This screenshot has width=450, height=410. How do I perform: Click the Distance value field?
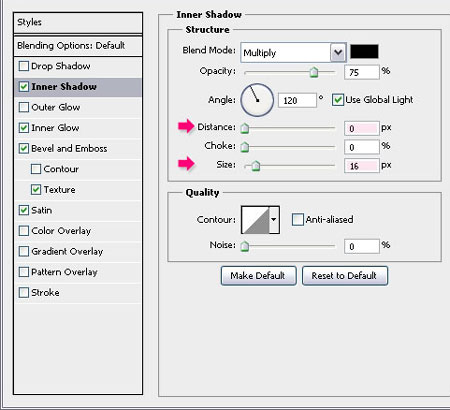(362, 128)
